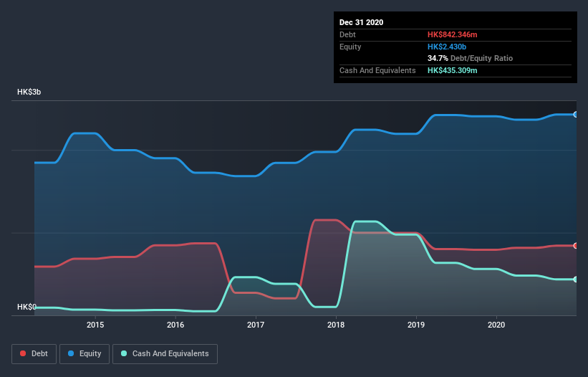Screen dimensions: 588x377
Task: Click Cash And Equivalents label in tooltip
Action: pyautogui.click(x=377, y=70)
